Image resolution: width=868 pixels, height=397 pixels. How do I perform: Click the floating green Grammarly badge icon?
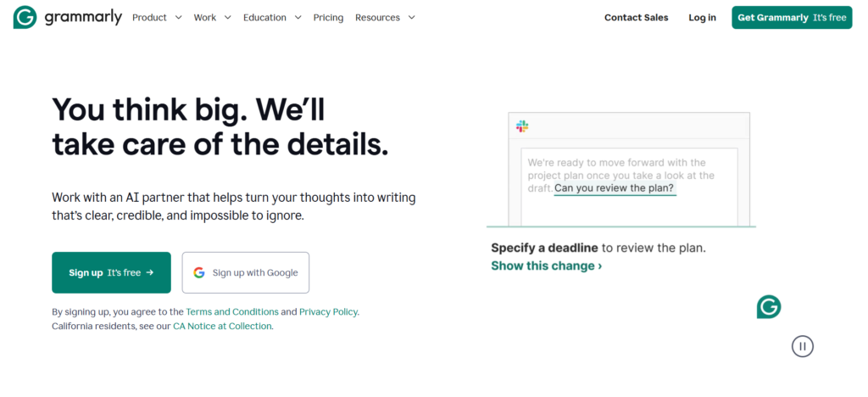(769, 307)
